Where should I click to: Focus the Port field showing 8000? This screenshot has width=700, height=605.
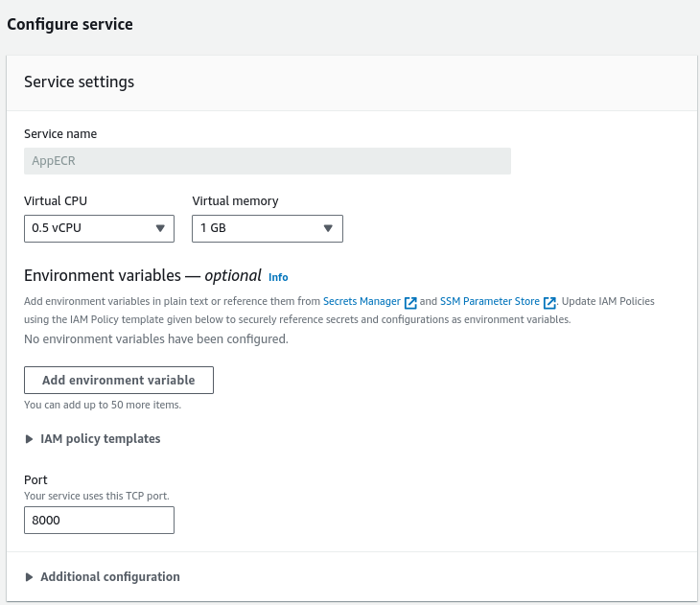pyautogui.click(x=99, y=521)
